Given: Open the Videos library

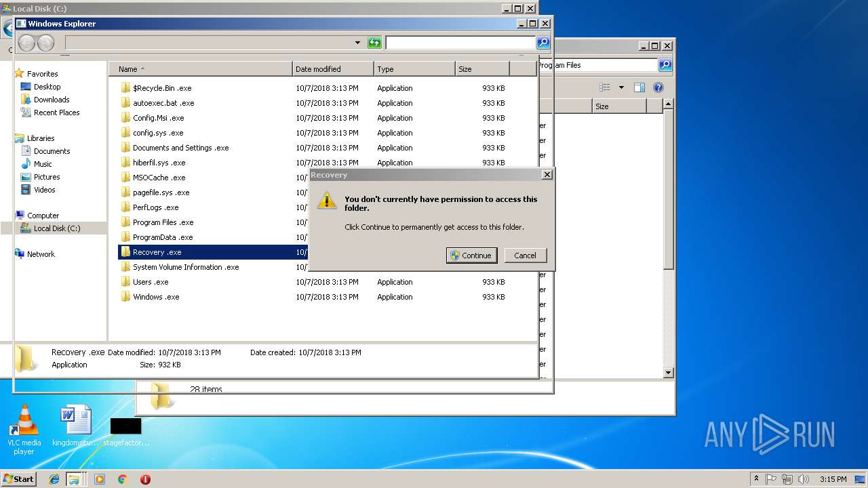Looking at the screenshot, I should (45, 190).
